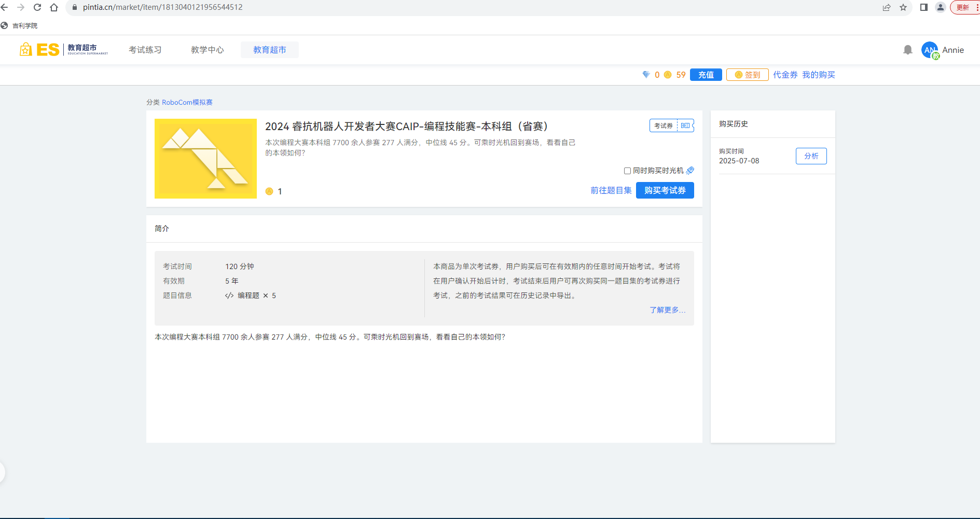
Task: Click the share page icon in address bar
Action: tap(887, 7)
